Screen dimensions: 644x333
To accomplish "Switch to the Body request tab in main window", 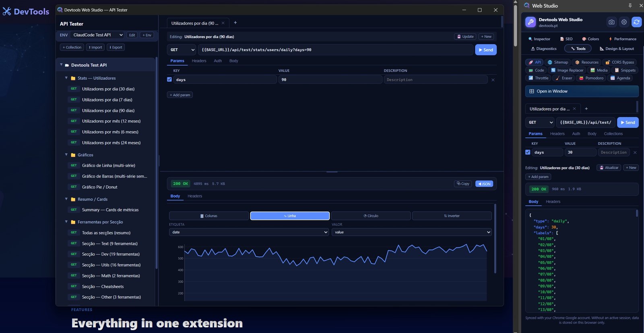I will (234, 61).
